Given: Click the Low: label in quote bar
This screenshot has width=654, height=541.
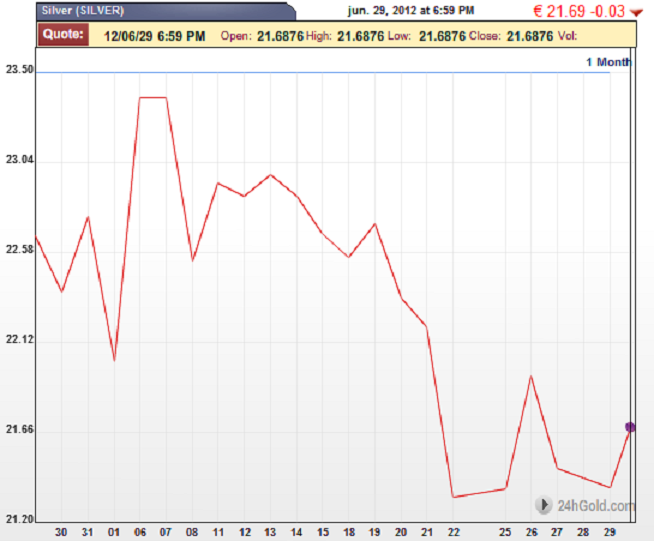Looking at the screenshot, I should pos(399,36).
